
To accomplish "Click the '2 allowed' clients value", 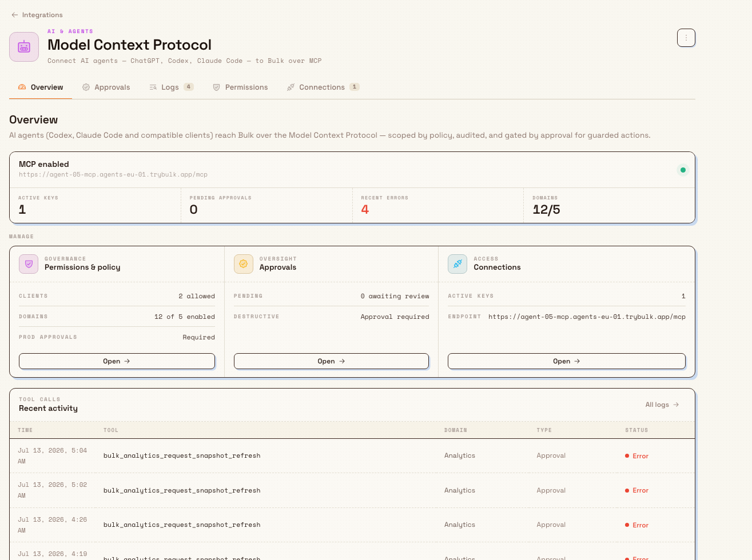I will [197, 296].
